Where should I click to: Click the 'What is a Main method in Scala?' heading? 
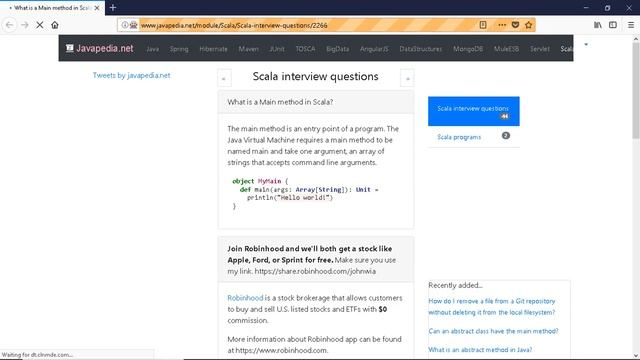(x=280, y=102)
